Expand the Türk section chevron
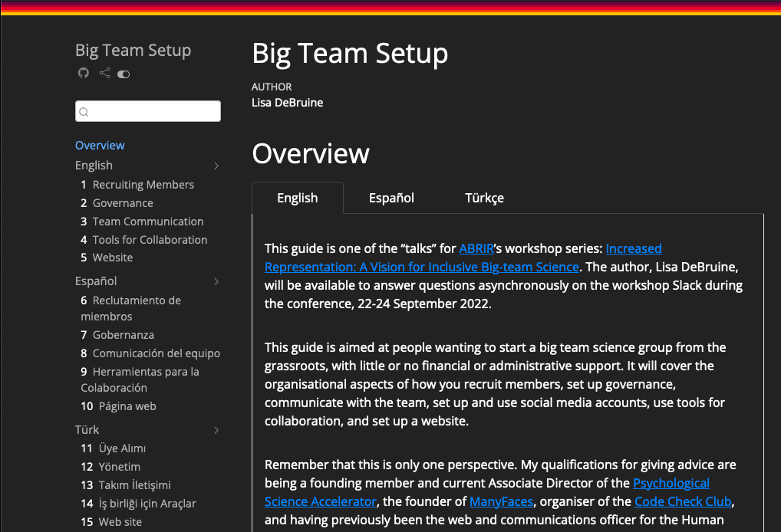 (216, 430)
